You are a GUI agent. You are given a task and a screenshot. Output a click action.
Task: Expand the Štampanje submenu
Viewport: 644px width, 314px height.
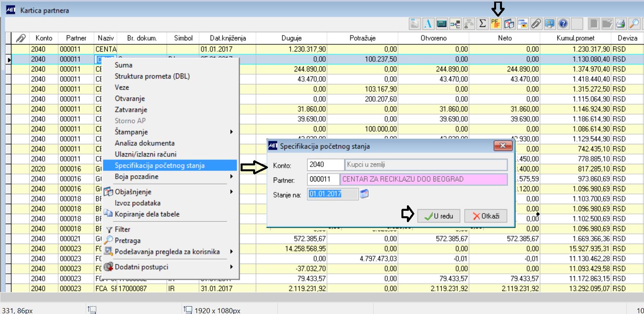tap(232, 132)
